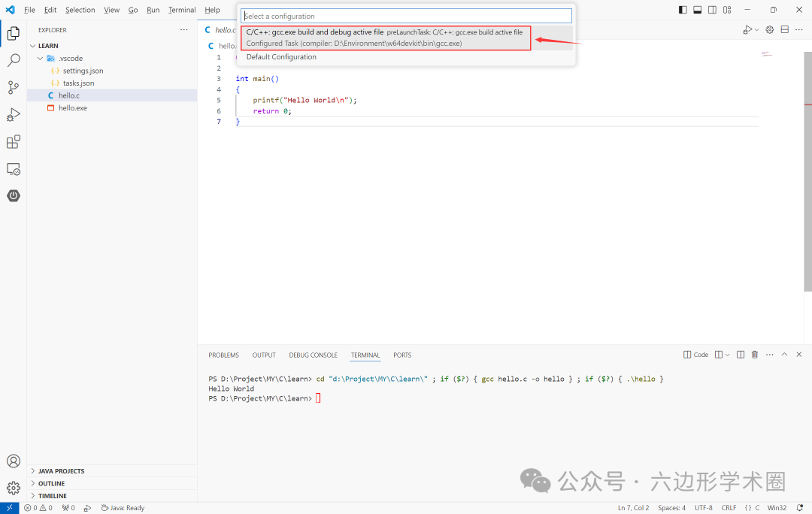Select the Source Control icon
The width and height of the screenshot is (812, 514).
[x=13, y=87]
